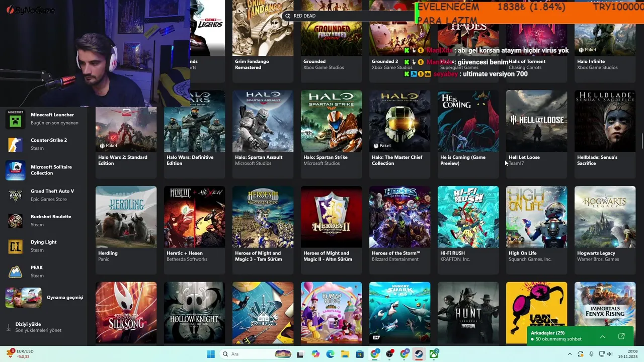Open Hell Let Loose game cover
The width and height of the screenshot is (644, 362).
pos(536,121)
